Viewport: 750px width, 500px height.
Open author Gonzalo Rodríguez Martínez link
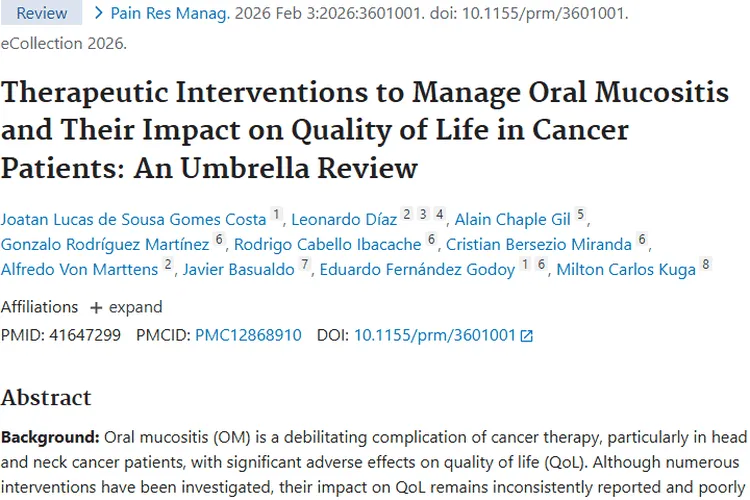coord(105,244)
